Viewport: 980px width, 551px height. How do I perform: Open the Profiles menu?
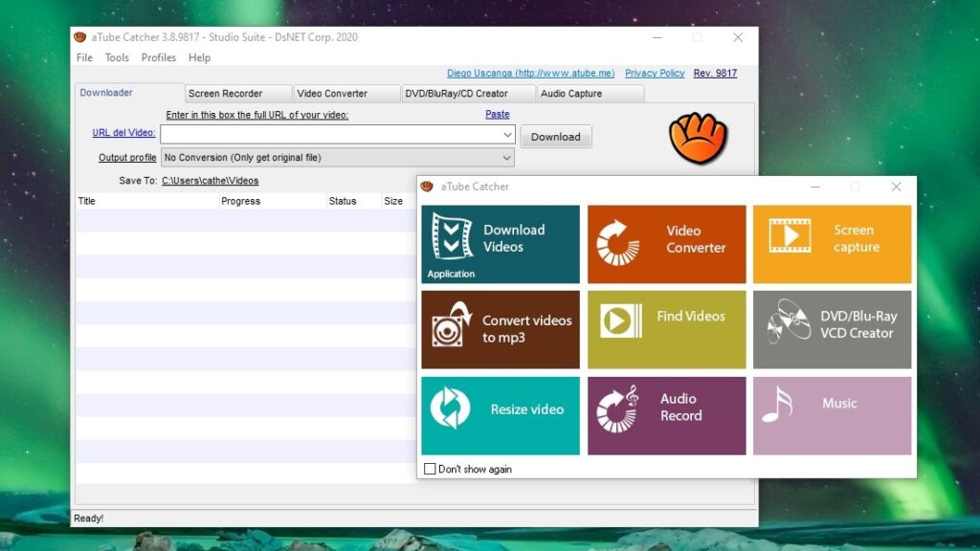coord(158,57)
